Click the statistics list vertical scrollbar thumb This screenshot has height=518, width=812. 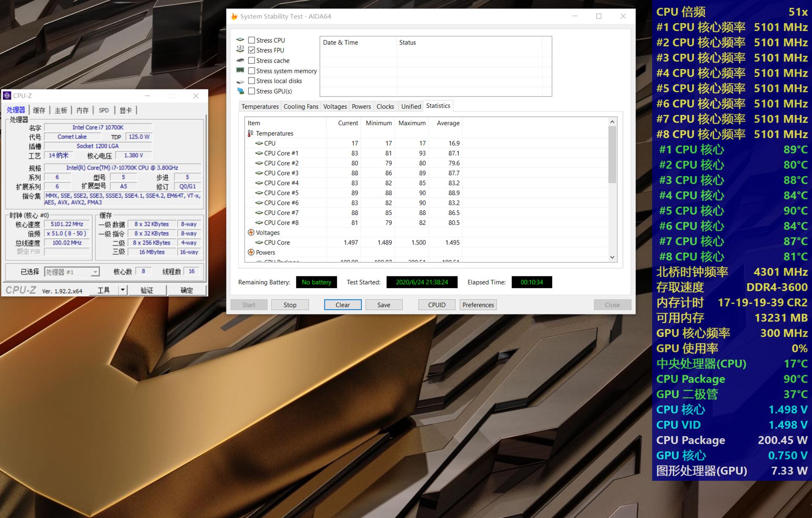(612, 154)
